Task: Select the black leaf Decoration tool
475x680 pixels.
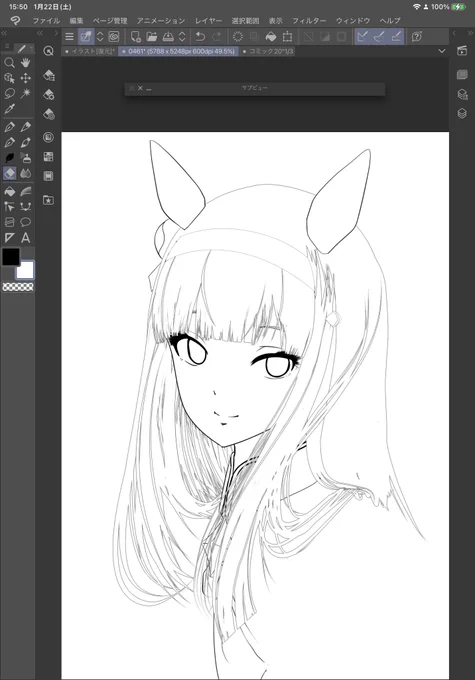Action: pyautogui.click(x=10, y=158)
